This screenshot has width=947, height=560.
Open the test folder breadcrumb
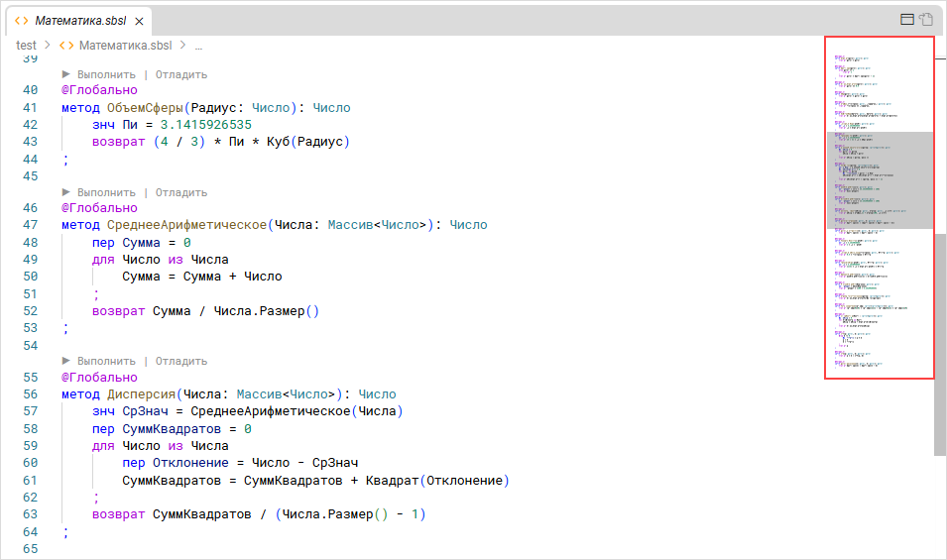coord(27,45)
